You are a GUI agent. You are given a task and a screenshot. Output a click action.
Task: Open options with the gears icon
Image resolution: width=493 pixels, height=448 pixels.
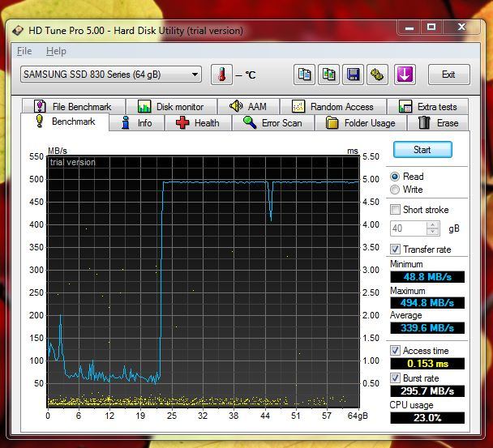coord(377,75)
